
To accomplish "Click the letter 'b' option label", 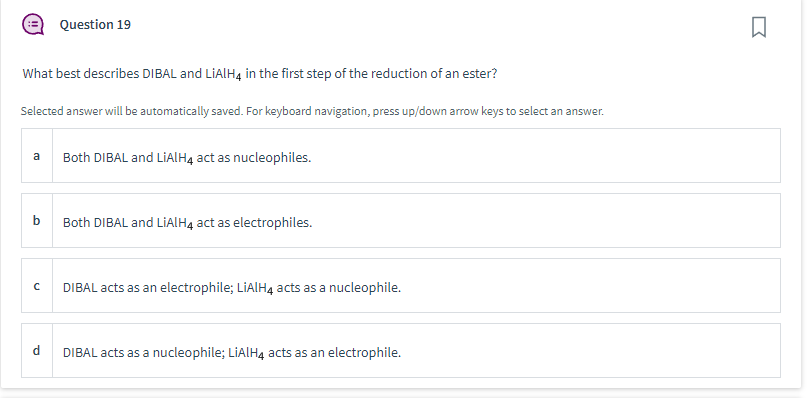I will [36, 220].
